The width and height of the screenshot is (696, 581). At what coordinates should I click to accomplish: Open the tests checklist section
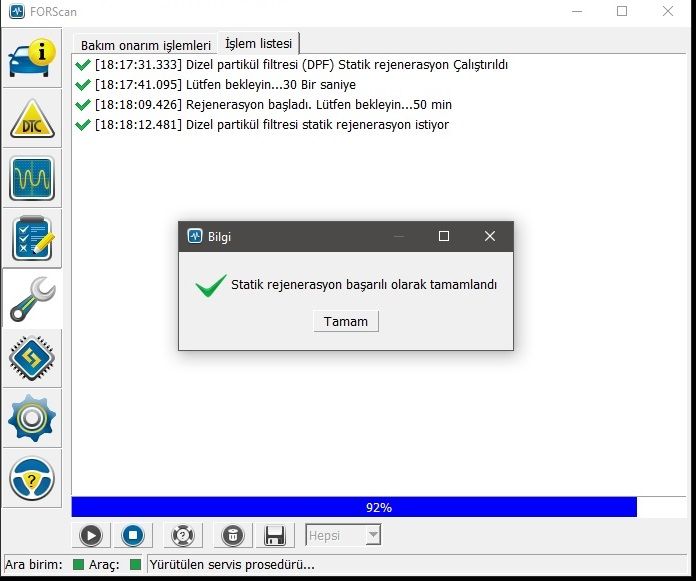click(x=32, y=238)
